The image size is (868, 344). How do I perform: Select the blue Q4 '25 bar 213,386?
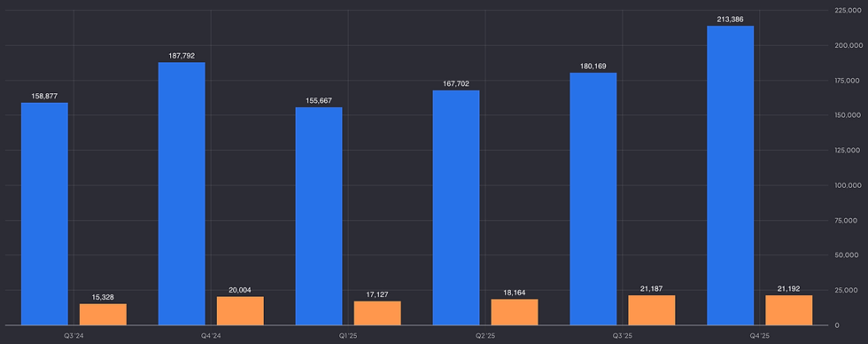pos(730,176)
